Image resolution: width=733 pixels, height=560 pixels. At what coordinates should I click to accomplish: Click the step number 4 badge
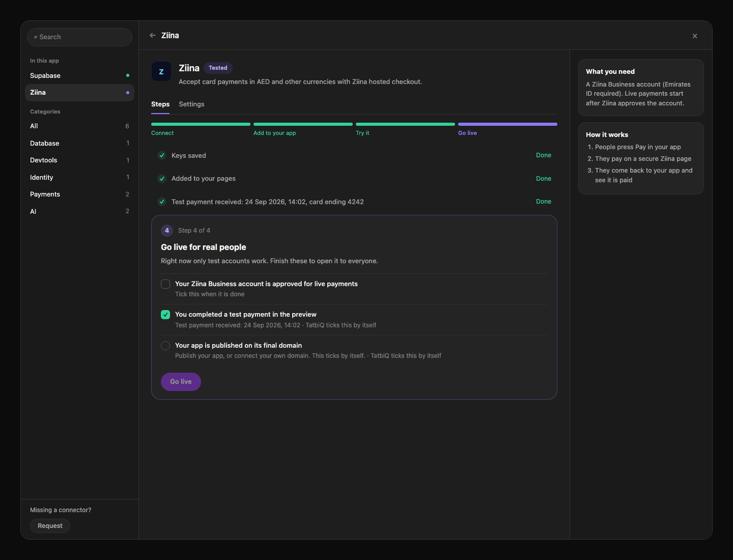click(x=167, y=231)
